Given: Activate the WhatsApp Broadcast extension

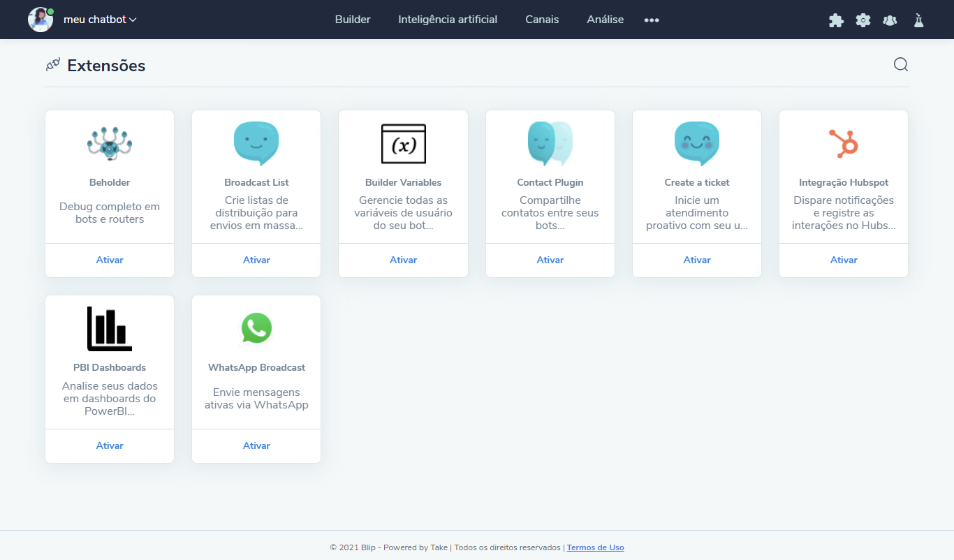Looking at the screenshot, I should click(256, 445).
